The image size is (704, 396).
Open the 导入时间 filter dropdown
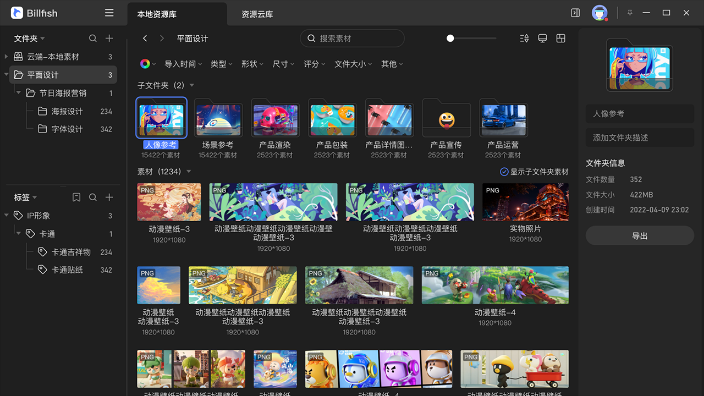tap(183, 64)
